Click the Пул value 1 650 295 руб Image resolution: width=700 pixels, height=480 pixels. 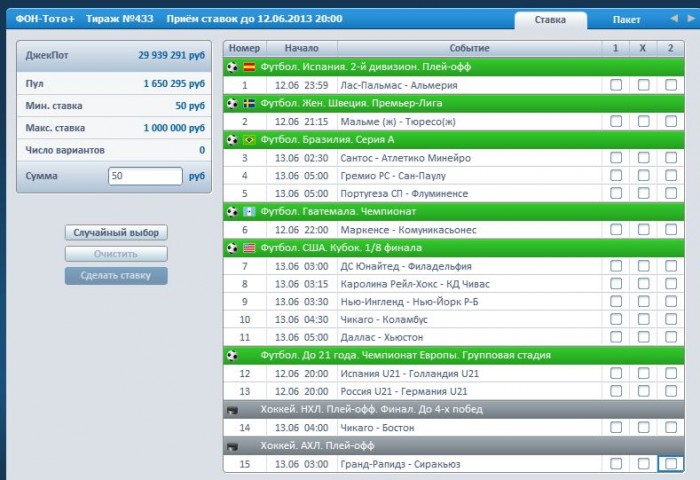click(x=174, y=83)
